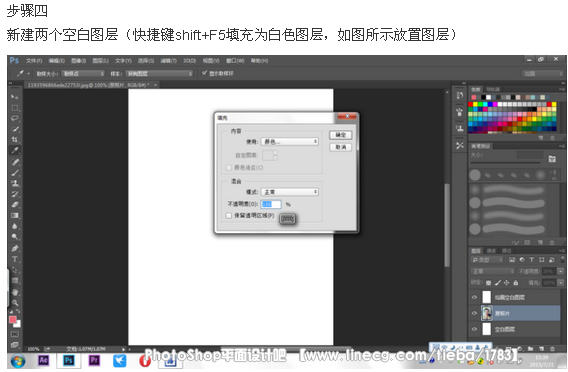Open the Tool Presets icon in side dock
This screenshot has height=372, width=568.
460,146
